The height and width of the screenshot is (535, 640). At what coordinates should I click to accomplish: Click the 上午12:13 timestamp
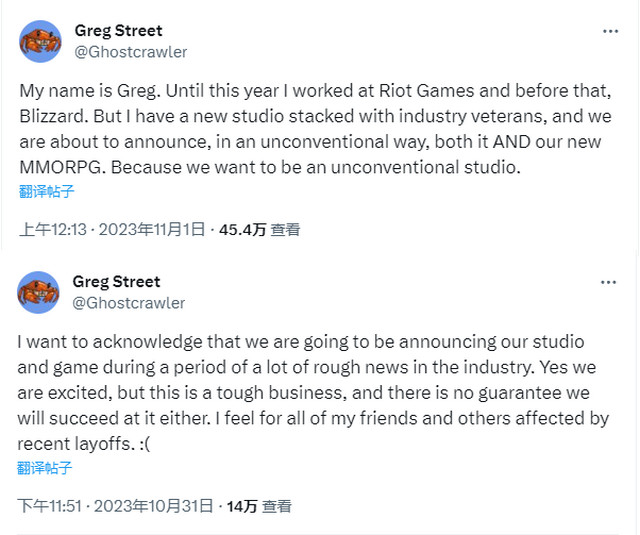(x=52, y=230)
